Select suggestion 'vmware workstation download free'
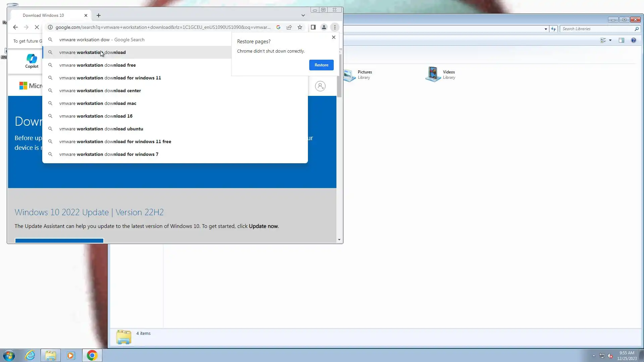 (x=98, y=65)
